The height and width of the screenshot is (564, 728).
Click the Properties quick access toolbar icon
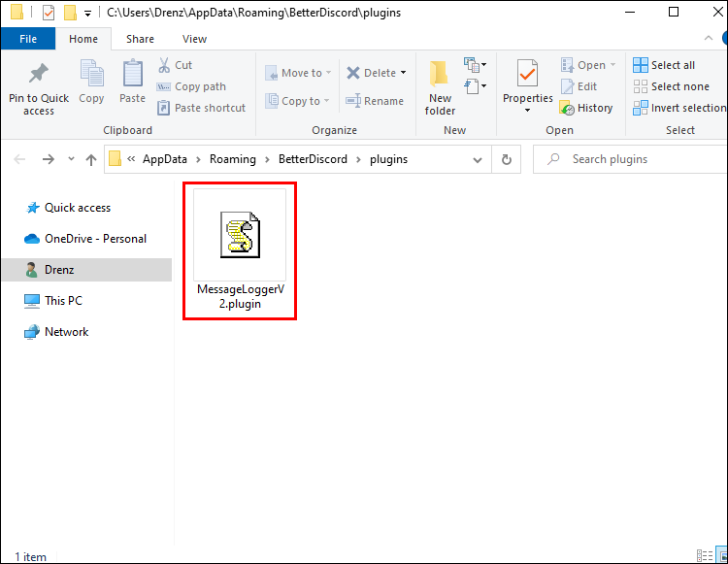click(x=49, y=13)
